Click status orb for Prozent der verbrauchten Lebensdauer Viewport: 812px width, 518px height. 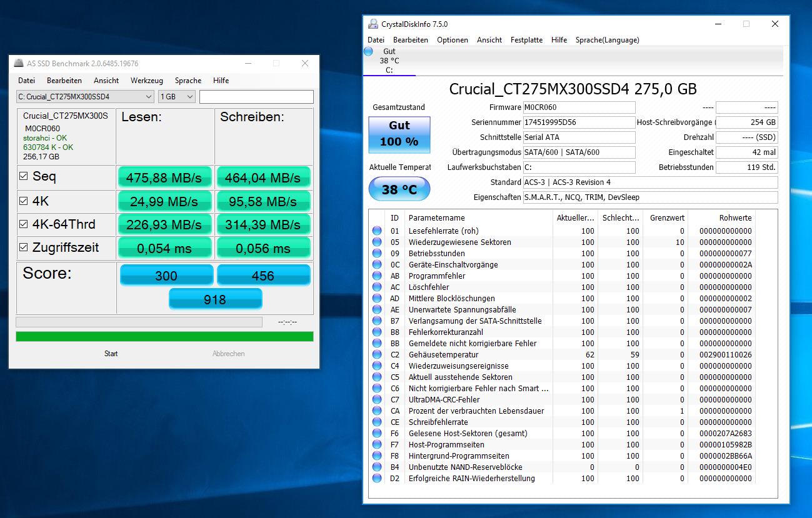pos(377,411)
